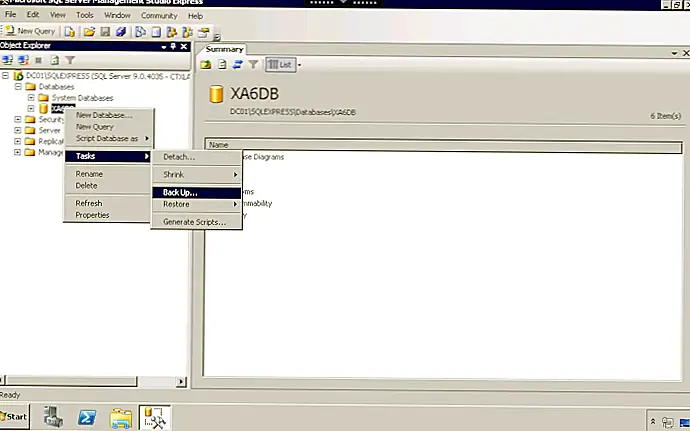This screenshot has width=690, height=431.
Task: Open the File menu
Action: [x=11, y=15]
